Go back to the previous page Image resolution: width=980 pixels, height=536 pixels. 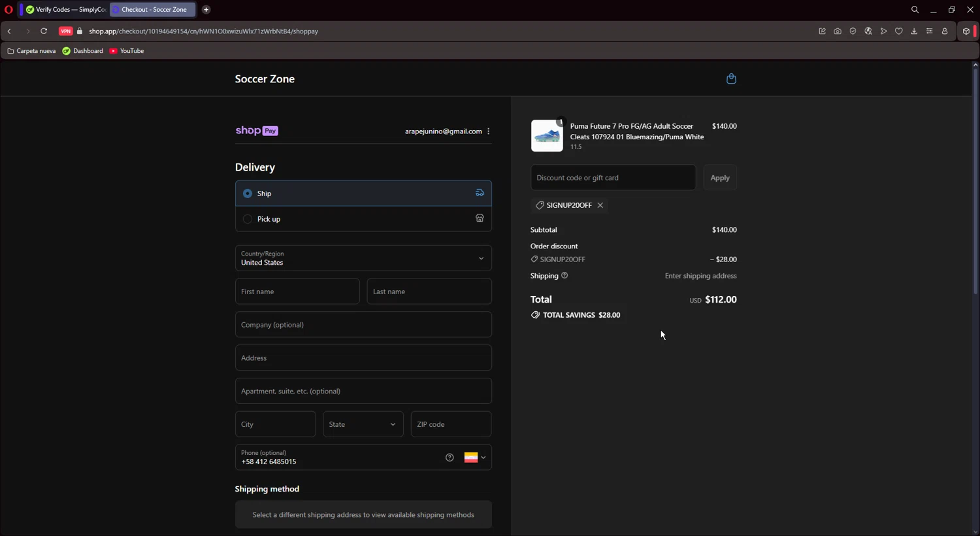[9, 31]
